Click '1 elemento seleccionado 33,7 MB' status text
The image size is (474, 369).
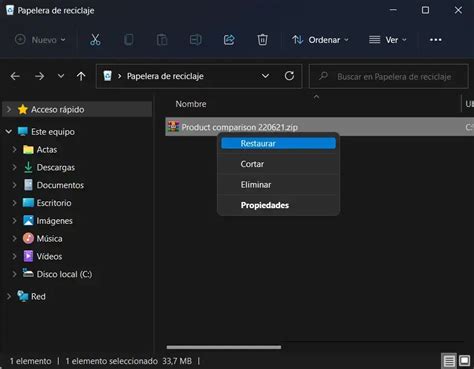[x=128, y=361]
